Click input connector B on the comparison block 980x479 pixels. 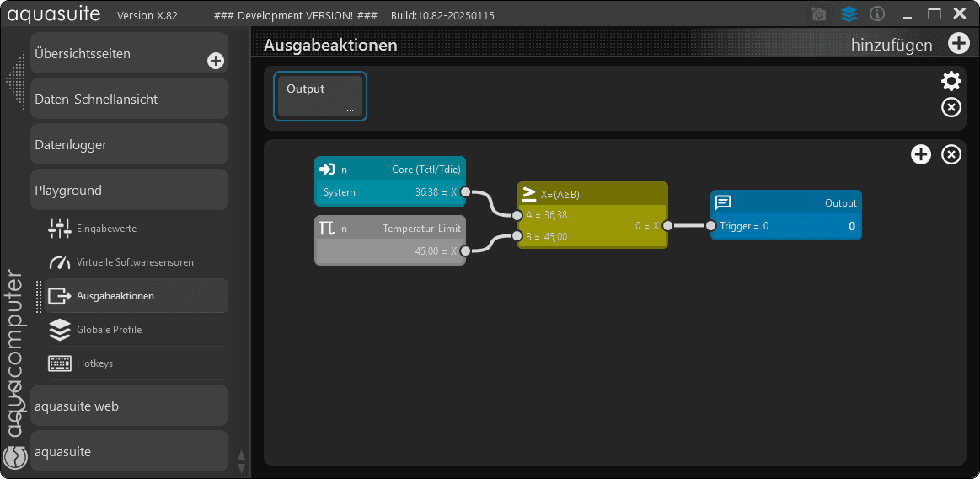coord(517,236)
